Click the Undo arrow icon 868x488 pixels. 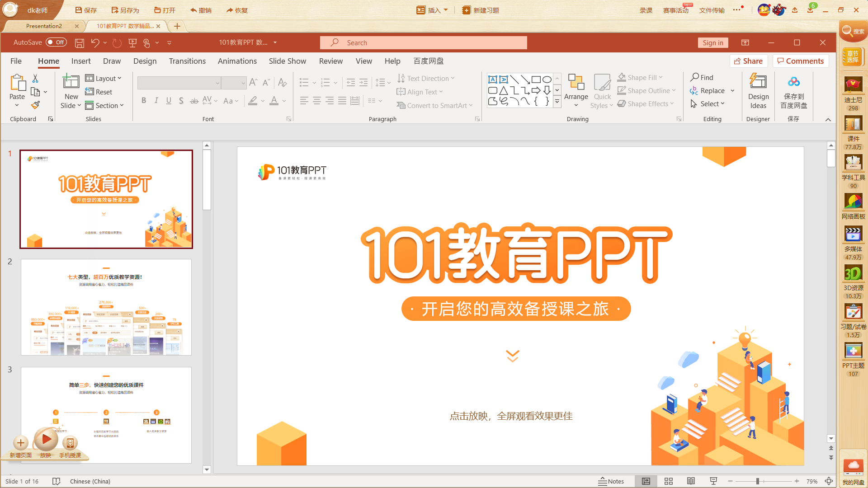tap(95, 42)
